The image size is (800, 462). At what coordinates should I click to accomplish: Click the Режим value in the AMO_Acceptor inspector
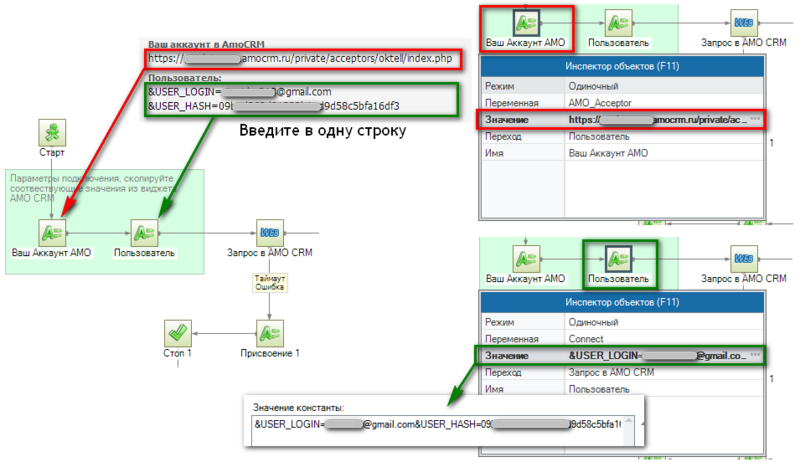tap(664, 86)
